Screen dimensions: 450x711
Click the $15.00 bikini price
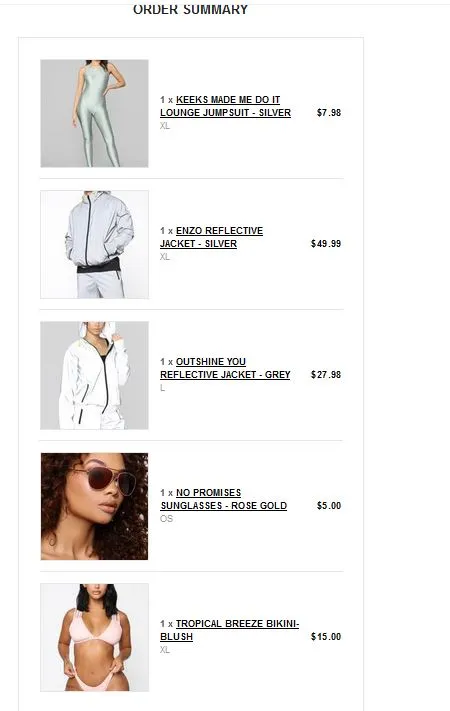(326, 637)
